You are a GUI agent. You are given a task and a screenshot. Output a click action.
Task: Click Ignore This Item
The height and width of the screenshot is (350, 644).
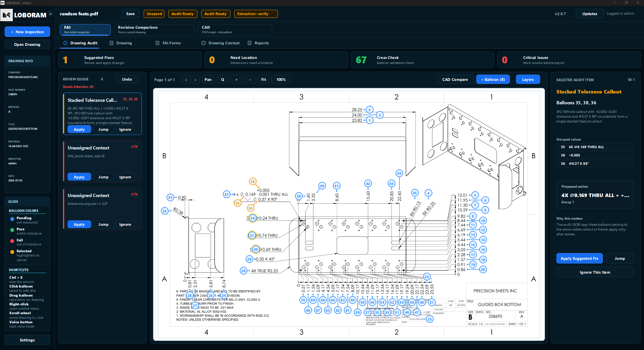tap(595, 272)
